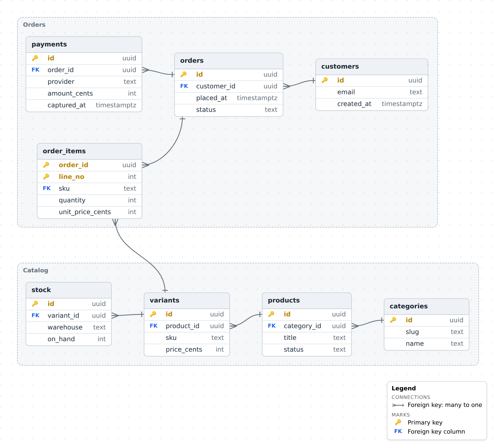Click the key icon in customers id row
This screenshot has width=495, height=448.
point(325,80)
